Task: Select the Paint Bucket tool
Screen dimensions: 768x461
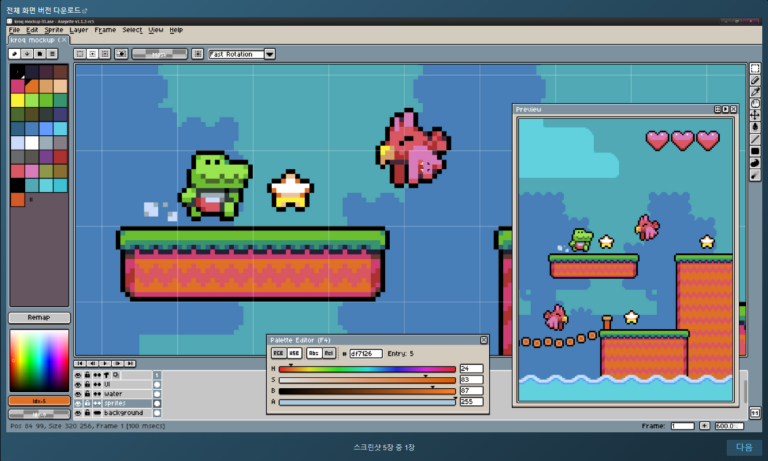Action: pos(755,127)
